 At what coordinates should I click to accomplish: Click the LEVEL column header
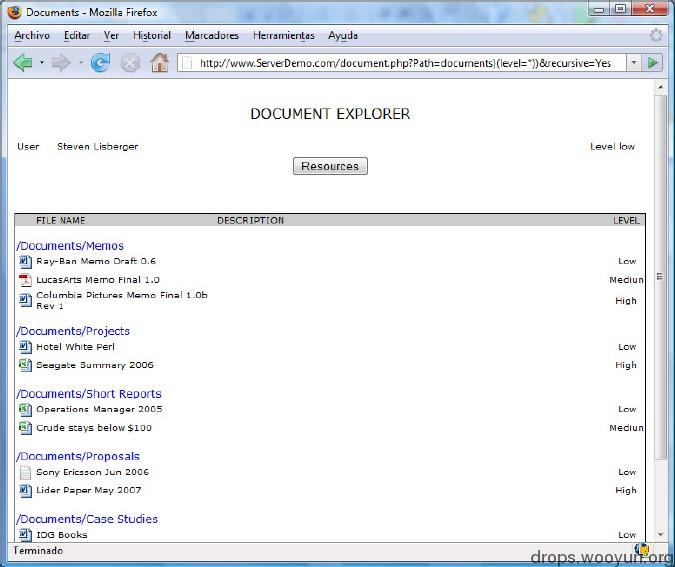coord(626,220)
